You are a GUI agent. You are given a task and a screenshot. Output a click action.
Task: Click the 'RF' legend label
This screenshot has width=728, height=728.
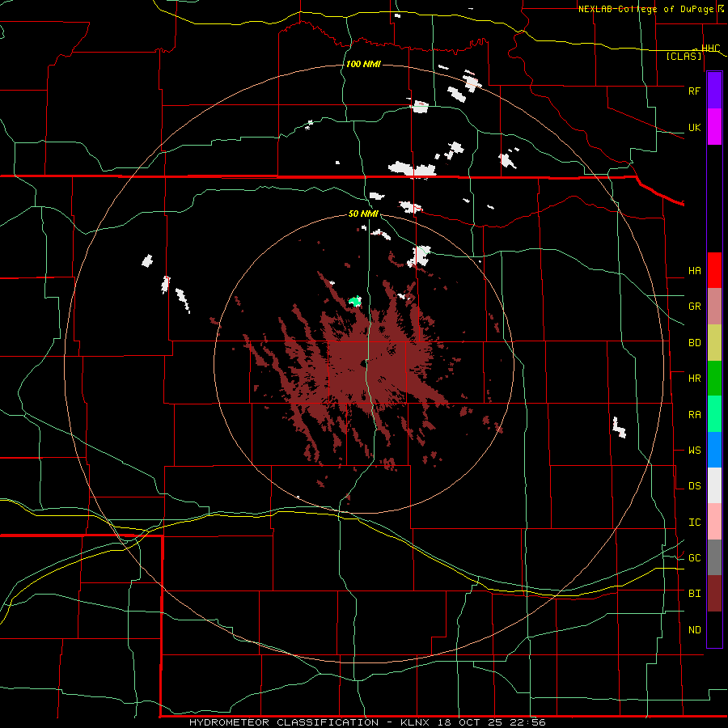[694, 91]
